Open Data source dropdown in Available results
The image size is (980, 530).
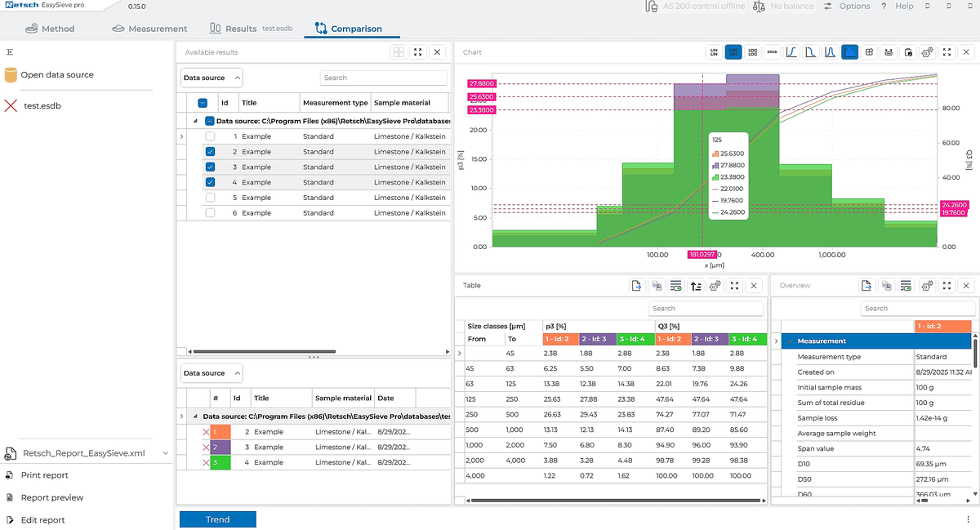click(x=212, y=78)
